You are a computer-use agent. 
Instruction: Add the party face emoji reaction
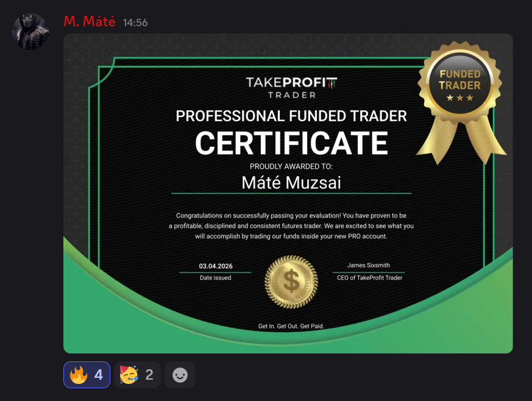(x=137, y=375)
